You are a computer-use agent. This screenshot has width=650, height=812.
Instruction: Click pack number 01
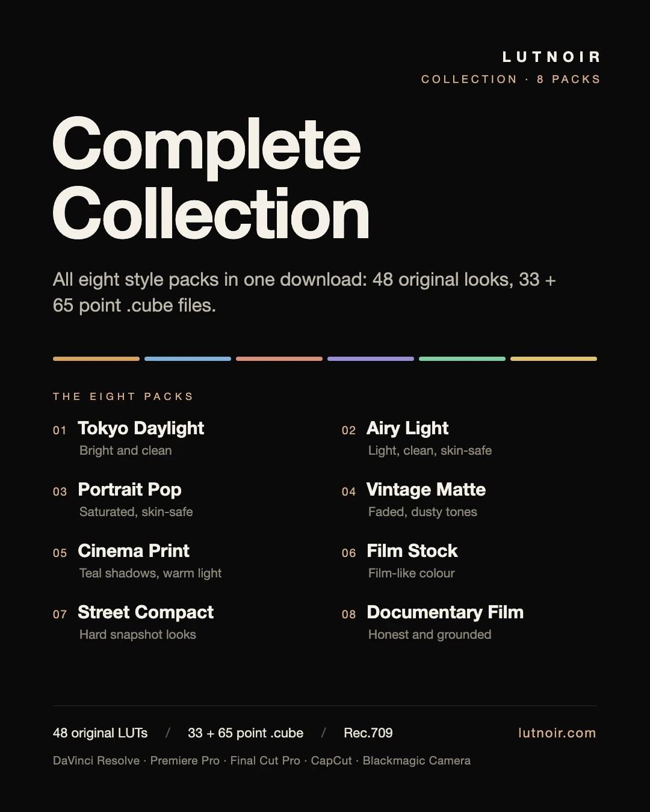click(60, 431)
